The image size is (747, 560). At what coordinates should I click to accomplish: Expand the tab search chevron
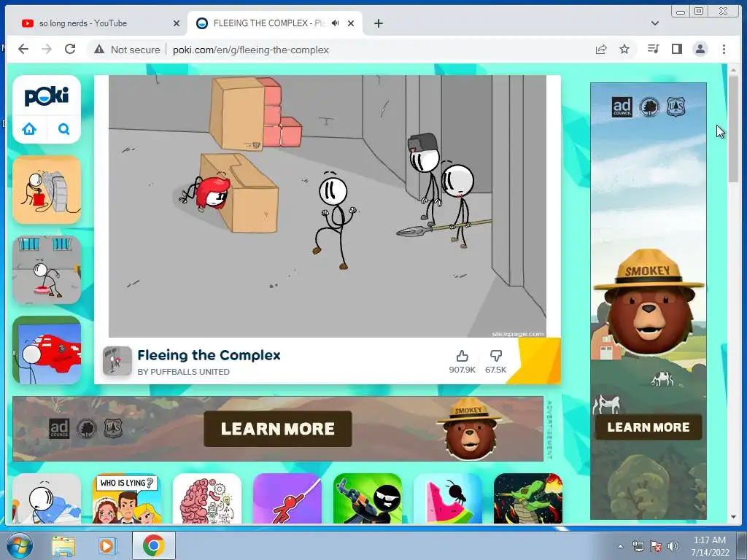[655, 23]
